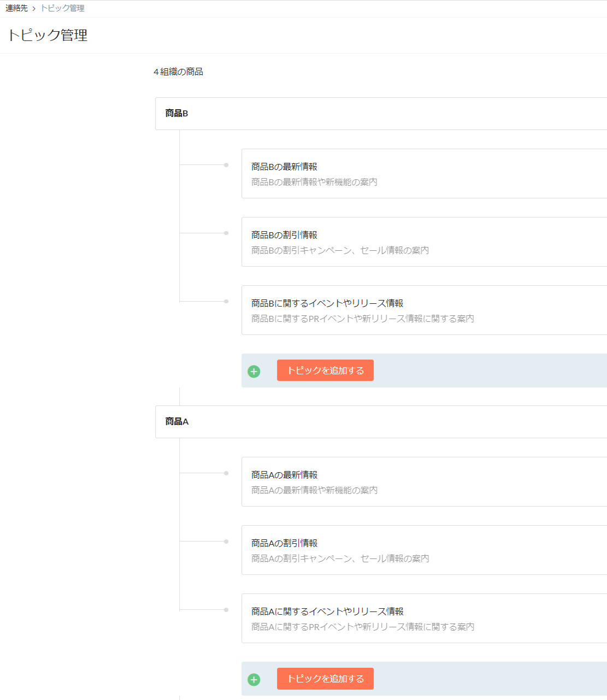Click the tree node dot beside 商品Aの割引情報
The height and width of the screenshot is (700, 607).
point(226,542)
